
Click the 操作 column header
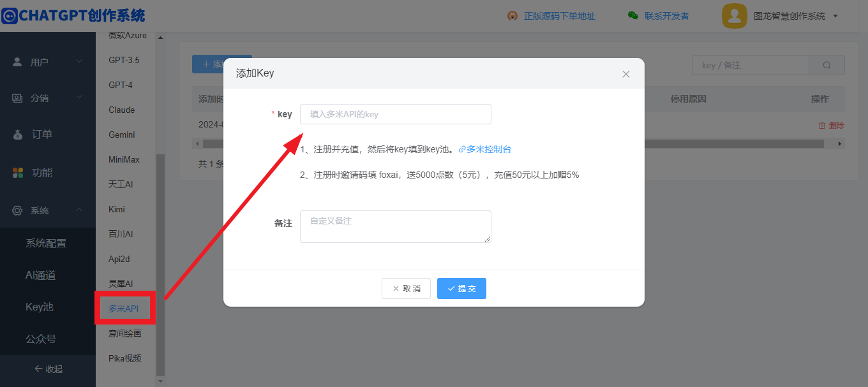click(x=820, y=99)
